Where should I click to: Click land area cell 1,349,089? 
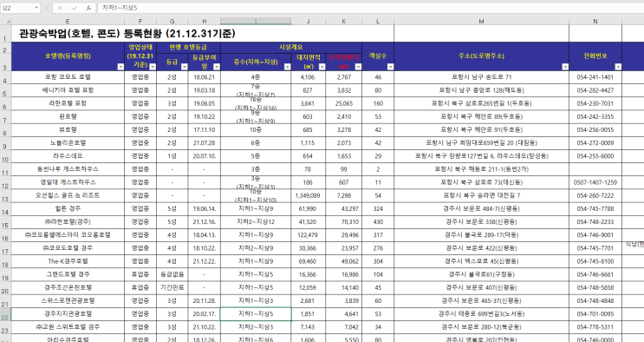click(x=309, y=195)
